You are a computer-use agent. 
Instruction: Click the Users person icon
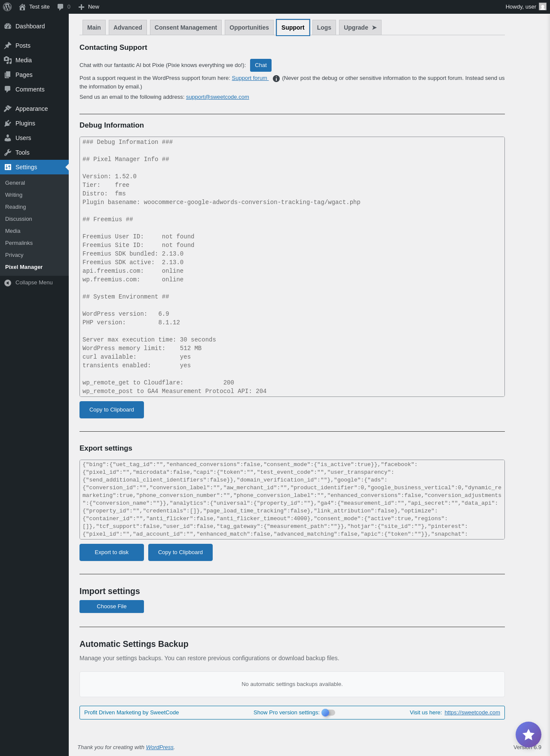click(8, 138)
